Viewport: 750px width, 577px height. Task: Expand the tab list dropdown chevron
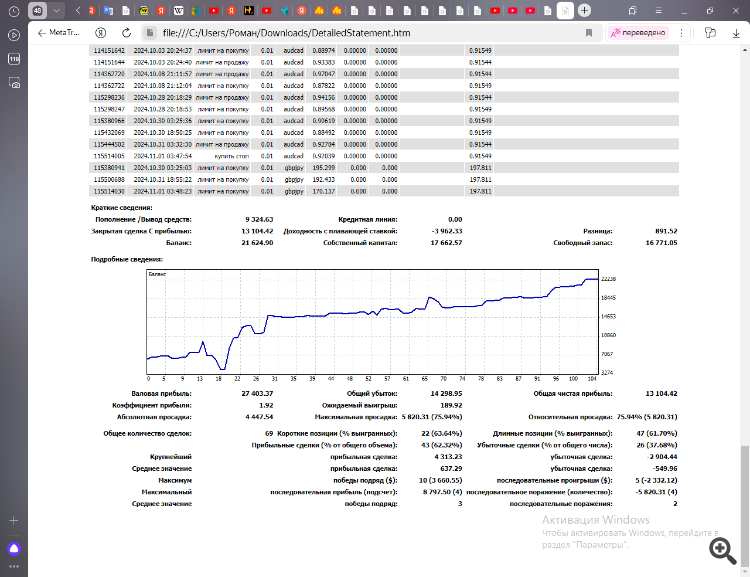click(x=56, y=10)
